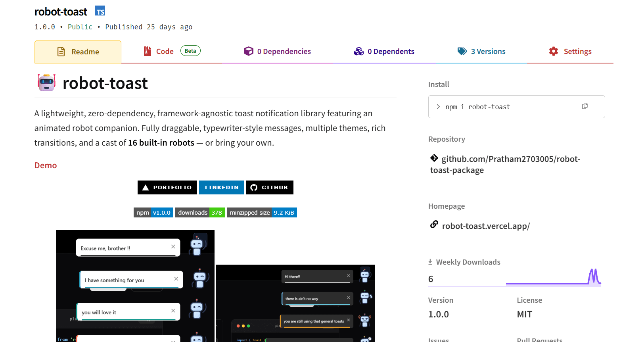Click the npm i robot-toast install command box

[x=516, y=107]
